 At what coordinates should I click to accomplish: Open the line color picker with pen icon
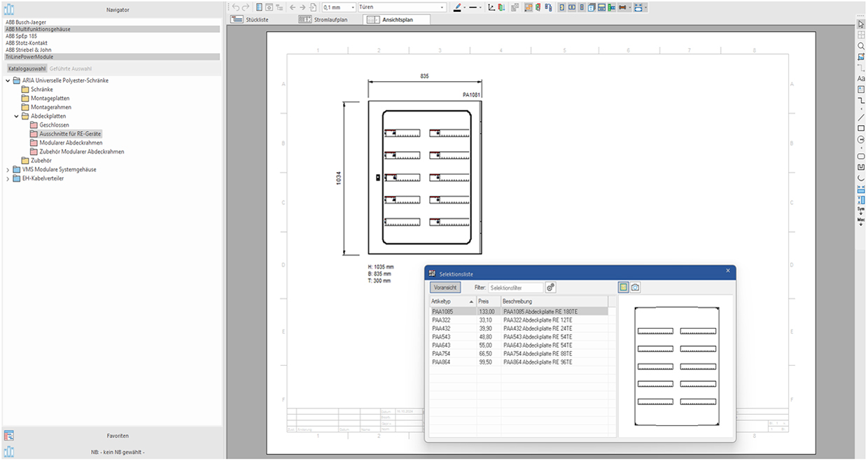[458, 7]
